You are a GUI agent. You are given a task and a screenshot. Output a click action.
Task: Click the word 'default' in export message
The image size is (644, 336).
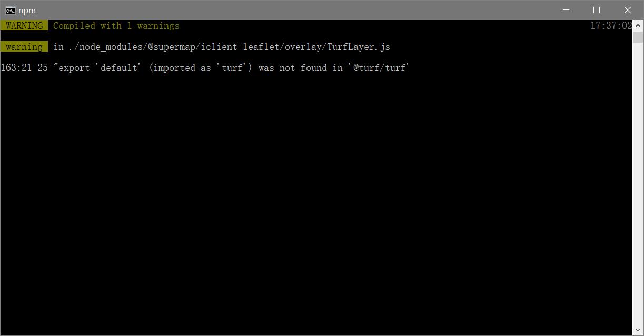pyautogui.click(x=118, y=68)
